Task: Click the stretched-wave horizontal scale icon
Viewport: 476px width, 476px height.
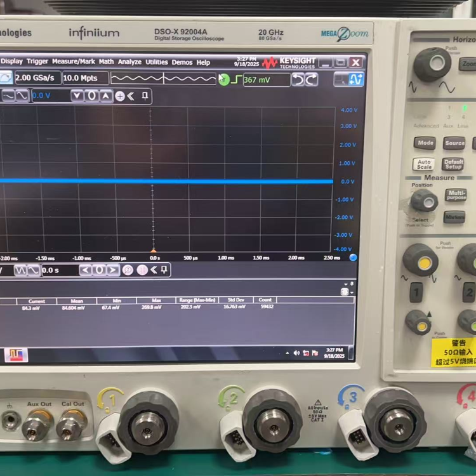Action: [34, 270]
